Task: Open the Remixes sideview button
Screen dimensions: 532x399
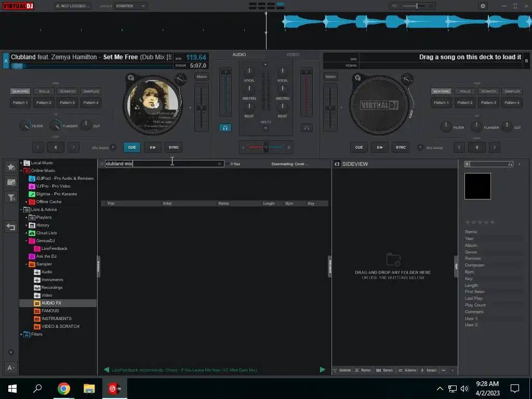Action: click(x=363, y=370)
